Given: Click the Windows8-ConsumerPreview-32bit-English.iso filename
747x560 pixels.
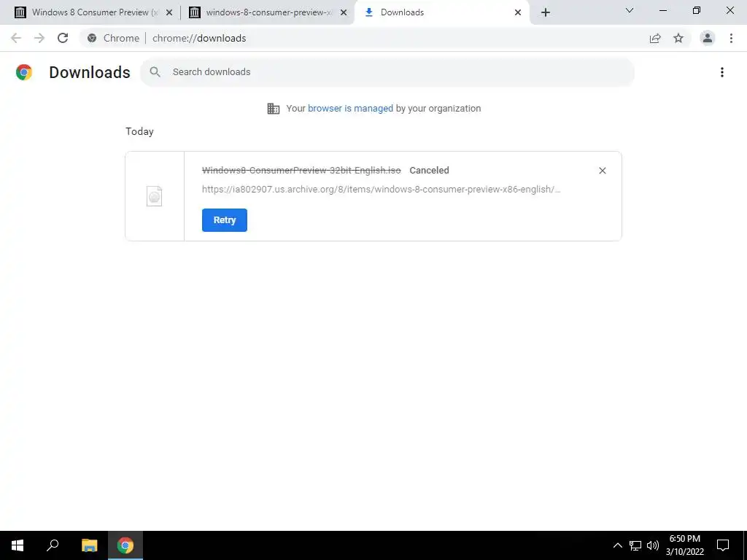Looking at the screenshot, I should (x=301, y=171).
